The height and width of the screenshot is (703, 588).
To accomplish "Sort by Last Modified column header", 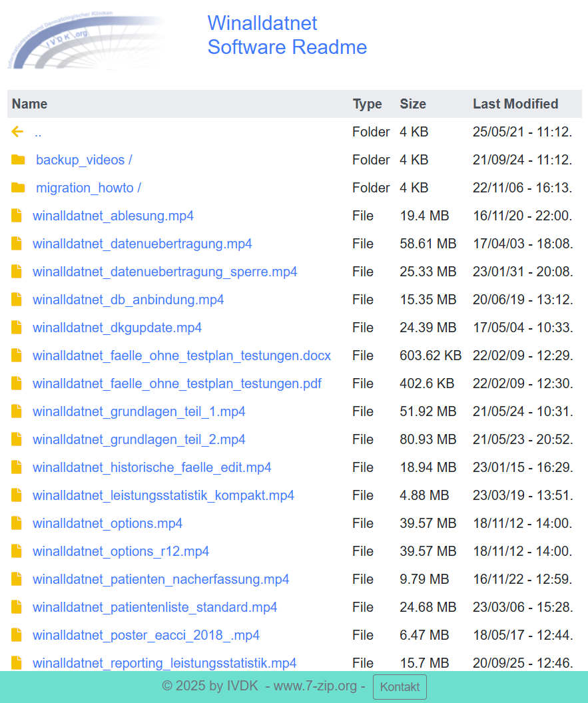I will (515, 104).
